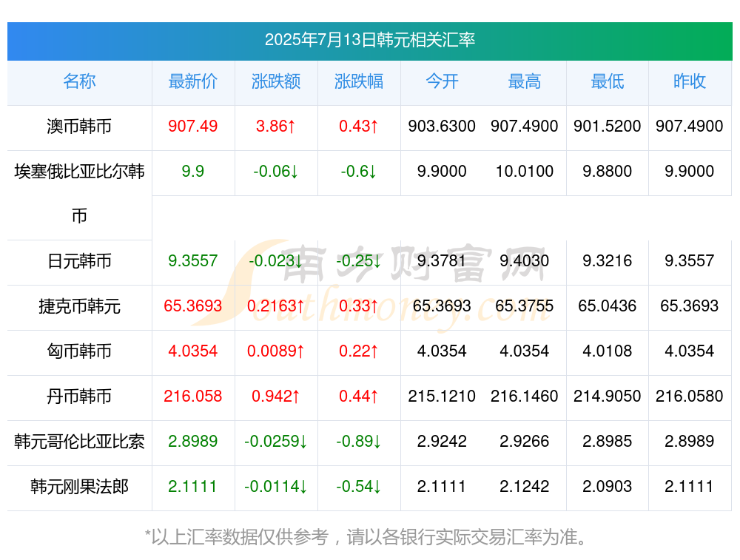Select the 最高 column header
Viewport: 740px width, 560px height.
click(525, 81)
